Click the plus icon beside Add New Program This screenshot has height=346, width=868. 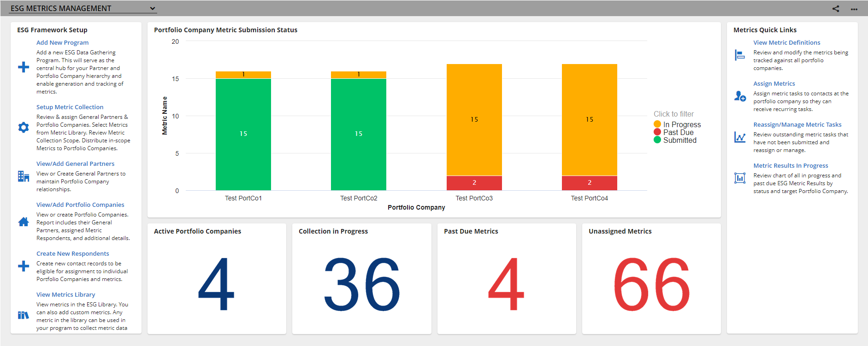click(24, 67)
